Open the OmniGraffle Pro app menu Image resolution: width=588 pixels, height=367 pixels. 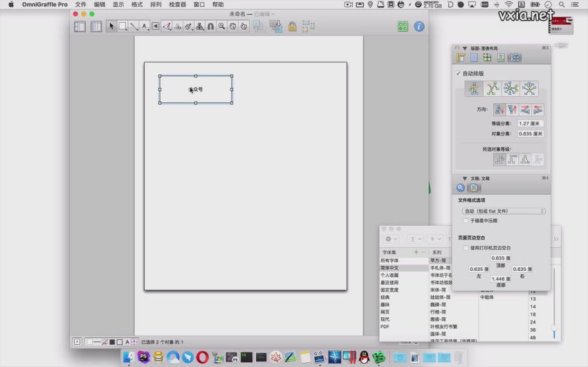(45, 5)
